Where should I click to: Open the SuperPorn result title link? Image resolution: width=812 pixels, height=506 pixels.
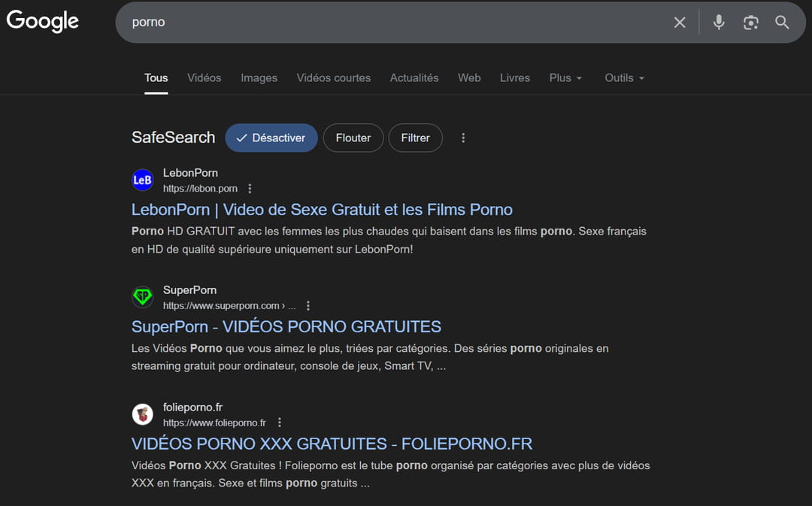pos(286,327)
